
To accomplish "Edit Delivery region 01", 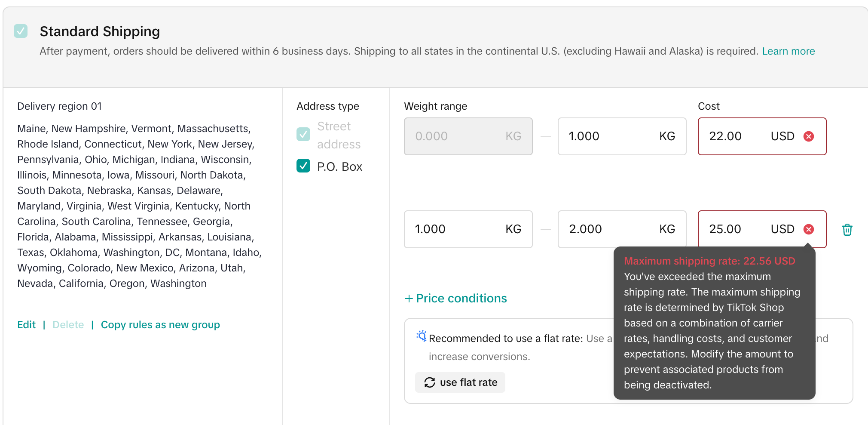I will click(26, 325).
